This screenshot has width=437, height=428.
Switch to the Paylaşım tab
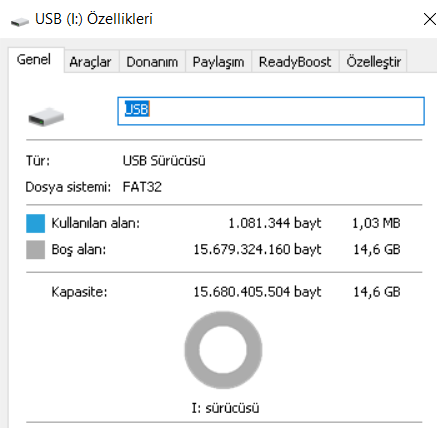(x=218, y=62)
